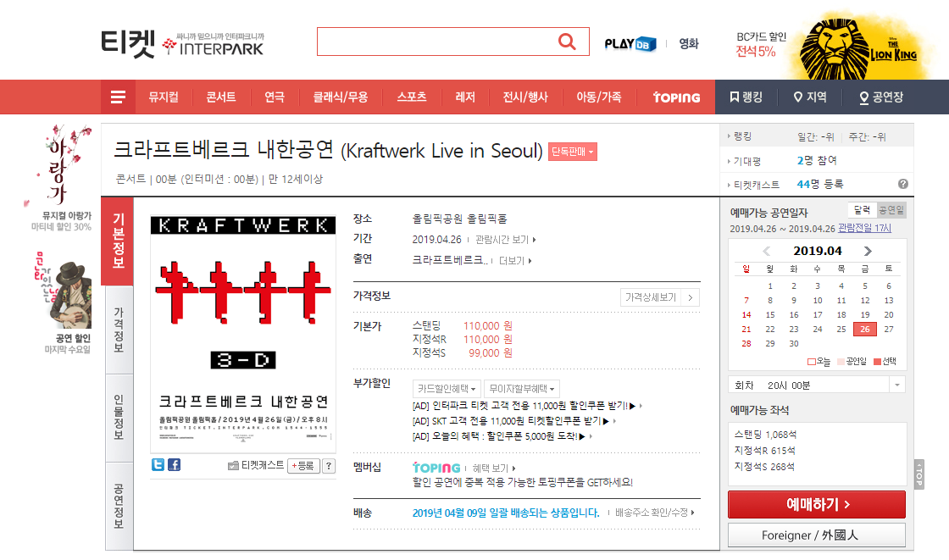The image size is (949, 560).
Task: Click the 2019년 04월 09일 일괄 배송 link
Action: tap(506, 513)
